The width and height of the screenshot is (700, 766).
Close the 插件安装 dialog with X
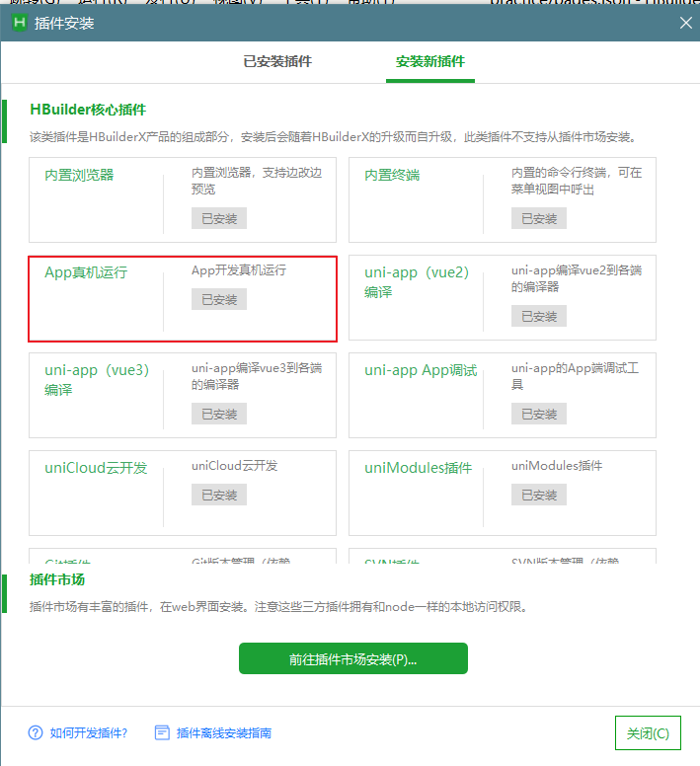click(x=686, y=23)
